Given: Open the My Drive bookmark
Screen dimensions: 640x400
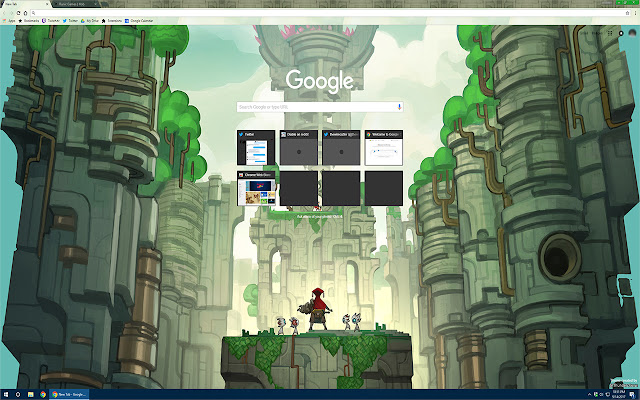Looking at the screenshot, I should coord(90,20).
